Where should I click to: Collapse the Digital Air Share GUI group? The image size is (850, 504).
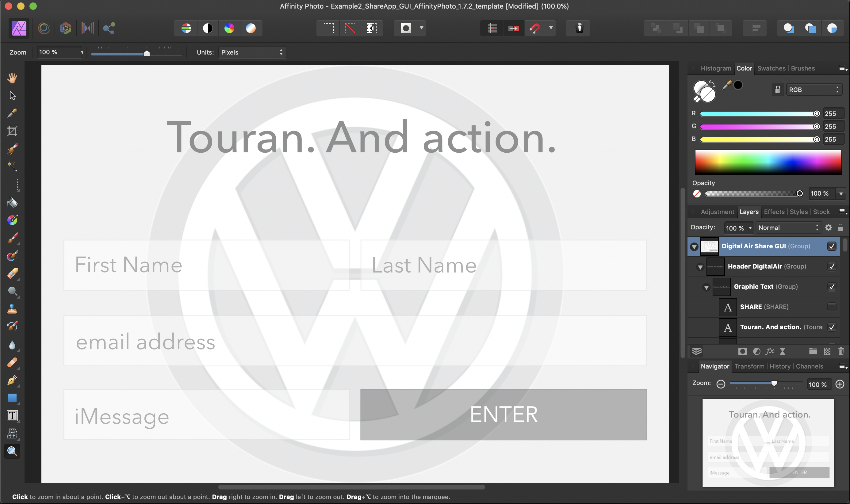pos(694,246)
